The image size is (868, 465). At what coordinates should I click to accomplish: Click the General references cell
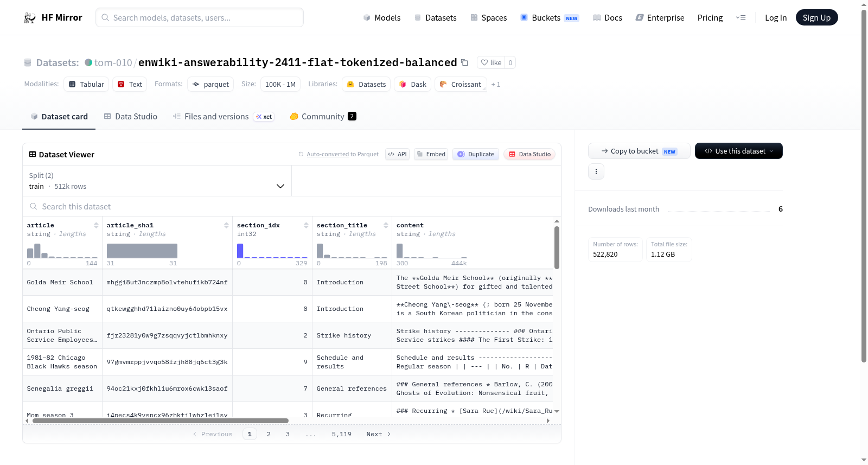tap(352, 388)
